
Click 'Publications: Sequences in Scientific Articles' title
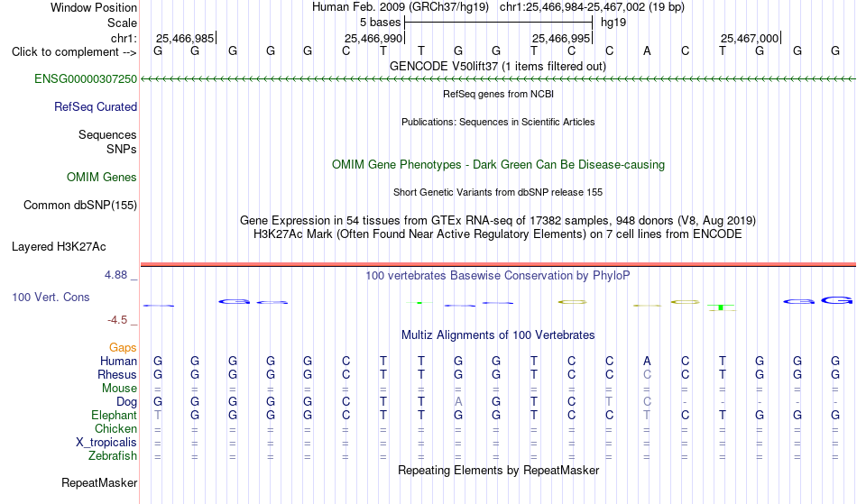click(498, 122)
